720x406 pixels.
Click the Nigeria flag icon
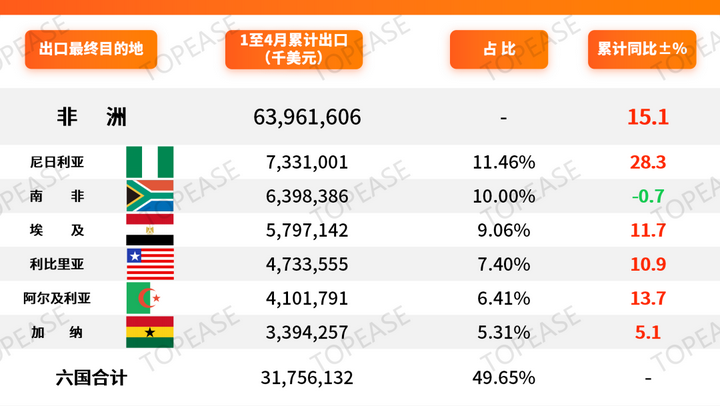click(150, 162)
